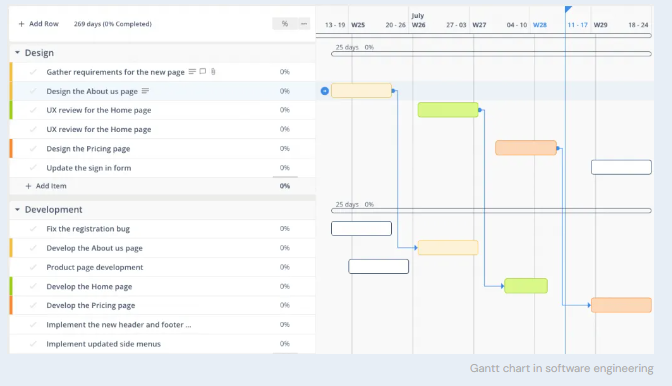Open attachment paperclip on Gather requirements row
672x386 pixels.
pos(213,72)
